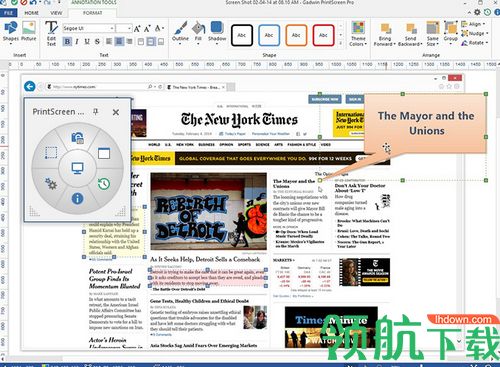Viewport: 500px width, 367px height.
Task: Apply the black outline Abc style
Action: 242,35
